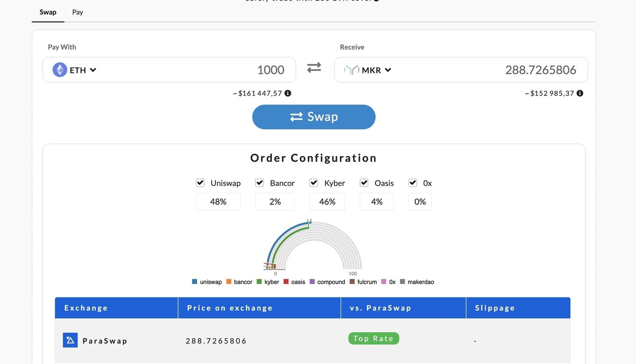Screen dimensions: 636x364
Task: Toggle the Kyber exchange checkbox
Action: click(314, 183)
